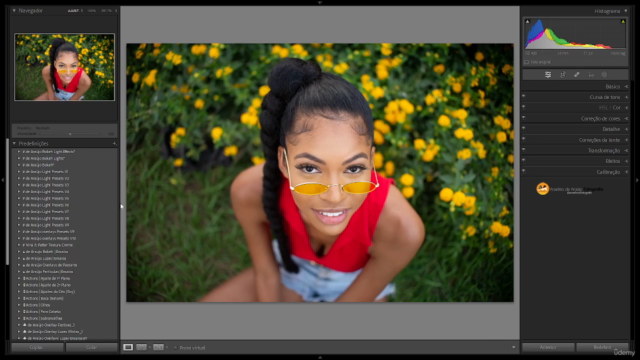
Task: Collapse the Predefinições panel
Action: (14, 144)
